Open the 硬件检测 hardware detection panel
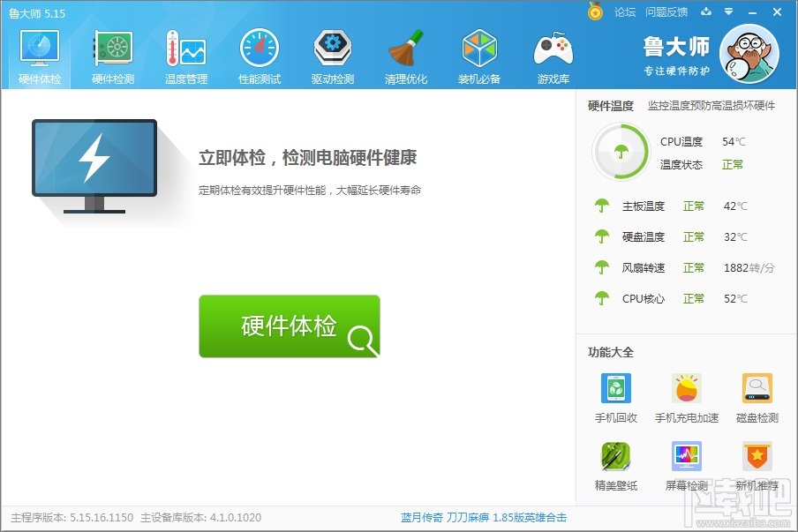The image size is (798, 532). (x=115, y=55)
